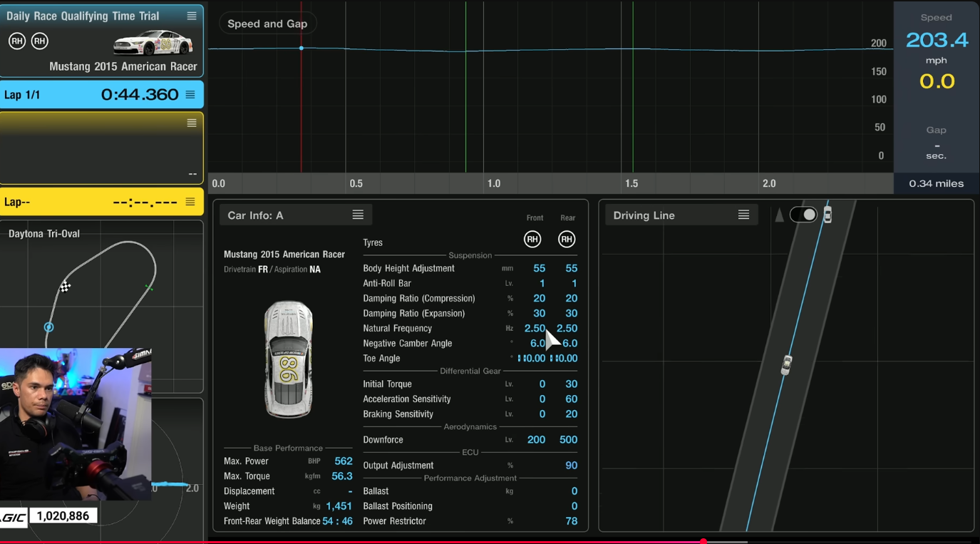Click the 0.34 miles distance readout

[x=937, y=183]
